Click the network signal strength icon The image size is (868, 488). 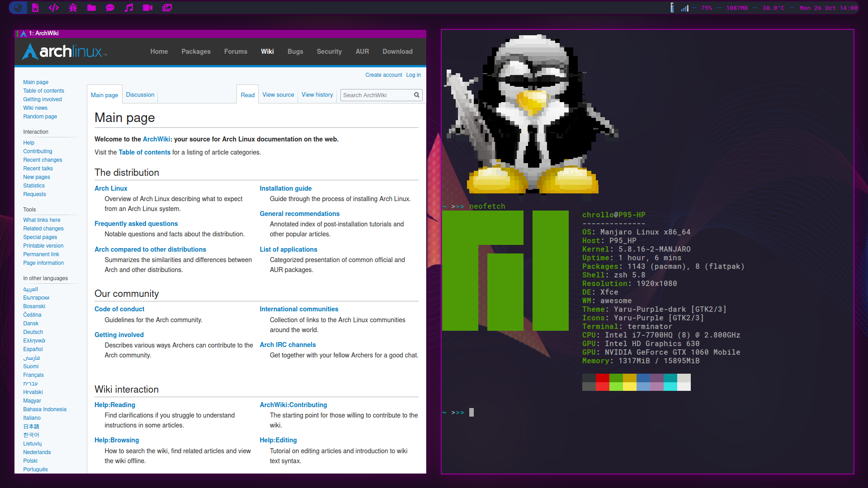click(684, 8)
